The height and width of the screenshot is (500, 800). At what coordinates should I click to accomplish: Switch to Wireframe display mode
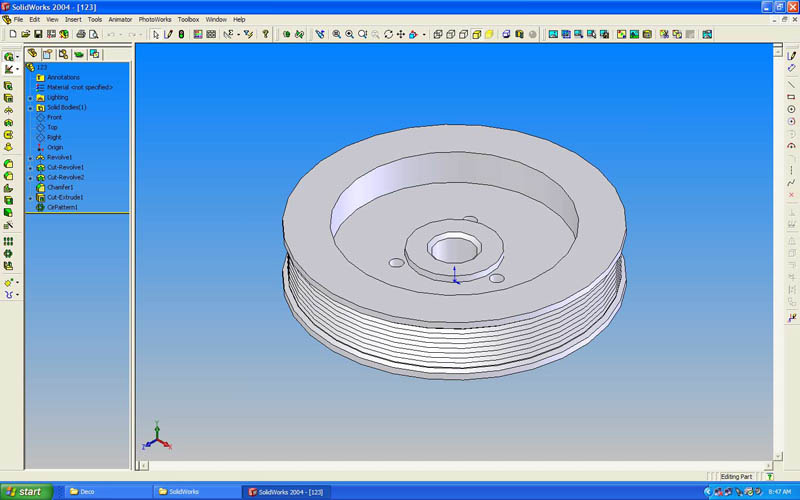438,34
